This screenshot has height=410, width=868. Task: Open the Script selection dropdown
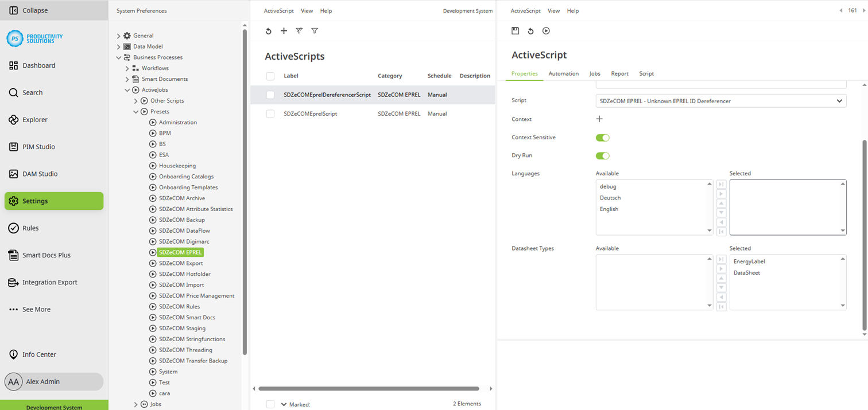[840, 100]
